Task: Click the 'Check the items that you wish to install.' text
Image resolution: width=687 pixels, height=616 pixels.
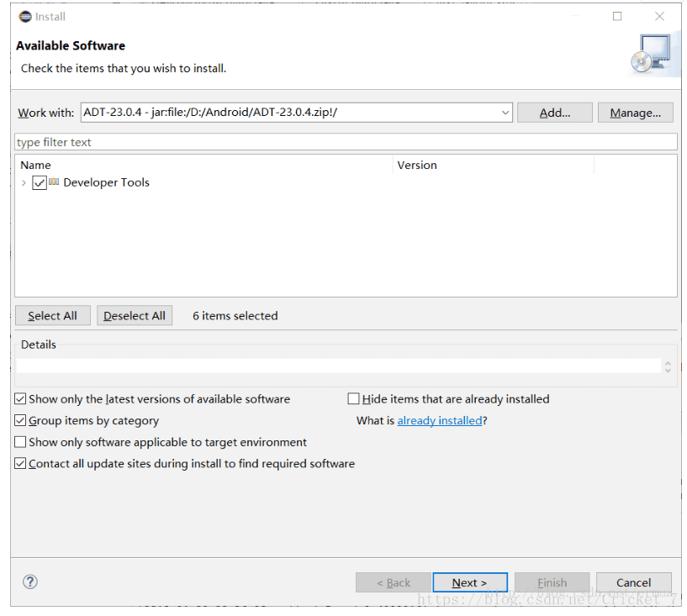Action: coord(124,69)
